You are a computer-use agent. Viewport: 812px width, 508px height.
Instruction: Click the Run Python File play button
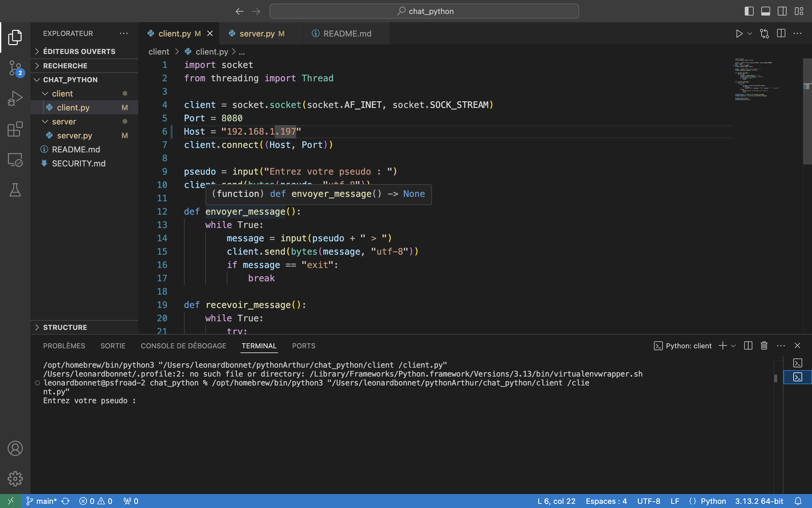click(x=739, y=34)
